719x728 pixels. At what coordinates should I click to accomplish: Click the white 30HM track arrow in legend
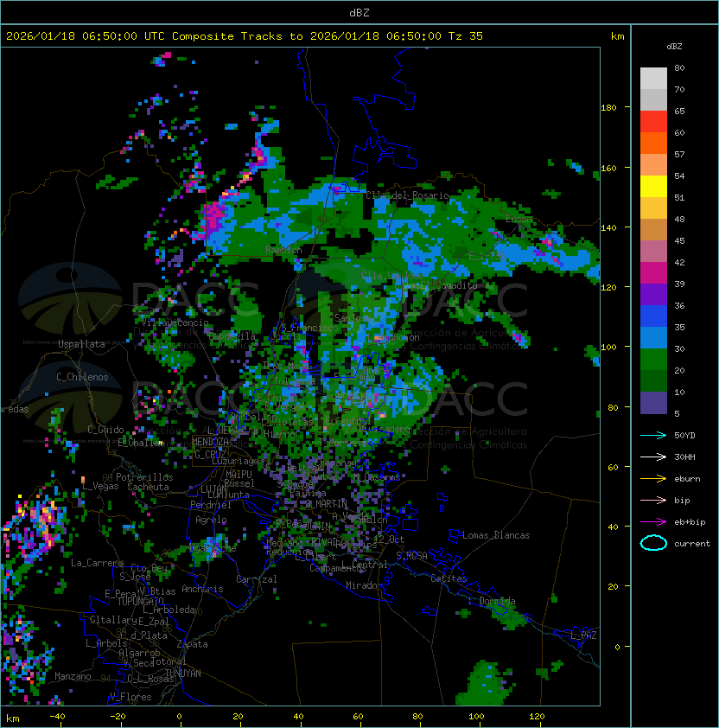tap(653, 457)
